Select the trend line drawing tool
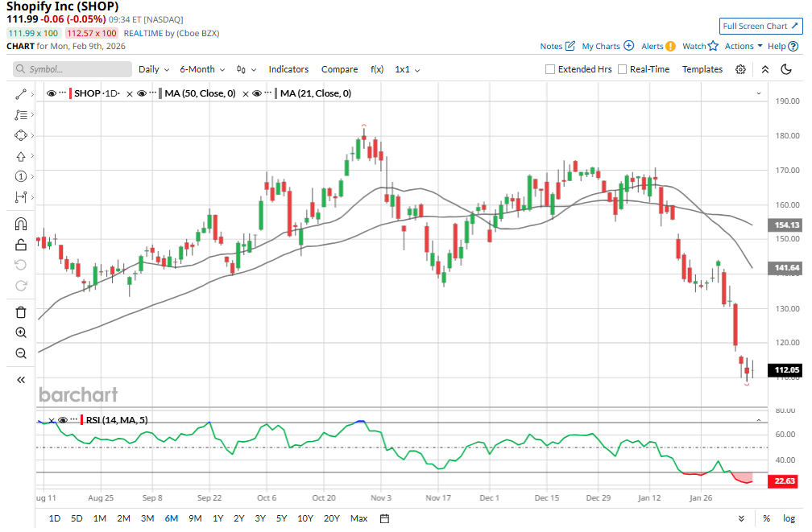This screenshot has height=532, width=812. pyautogui.click(x=21, y=94)
